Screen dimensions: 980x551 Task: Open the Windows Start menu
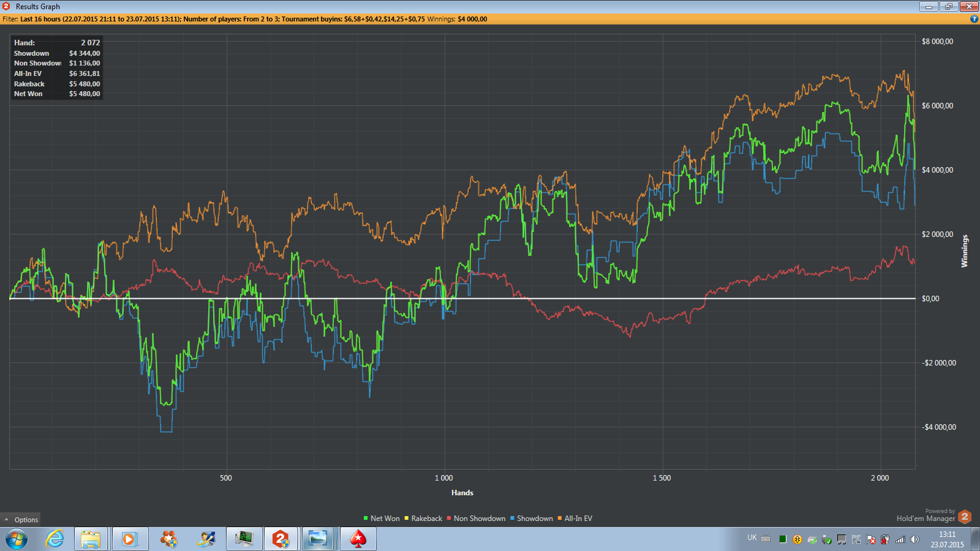coord(17,539)
